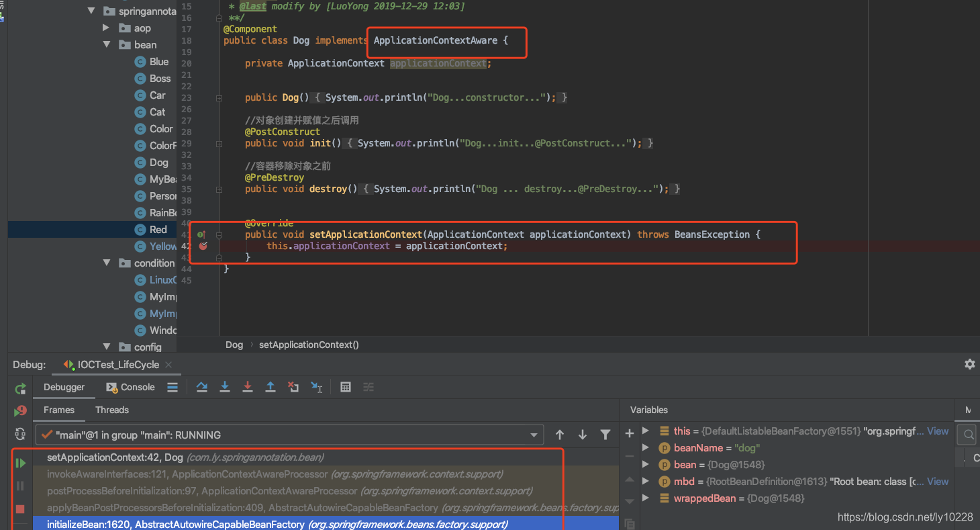
Task: Expand the 'this' variable node
Action: (x=646, y=431)
